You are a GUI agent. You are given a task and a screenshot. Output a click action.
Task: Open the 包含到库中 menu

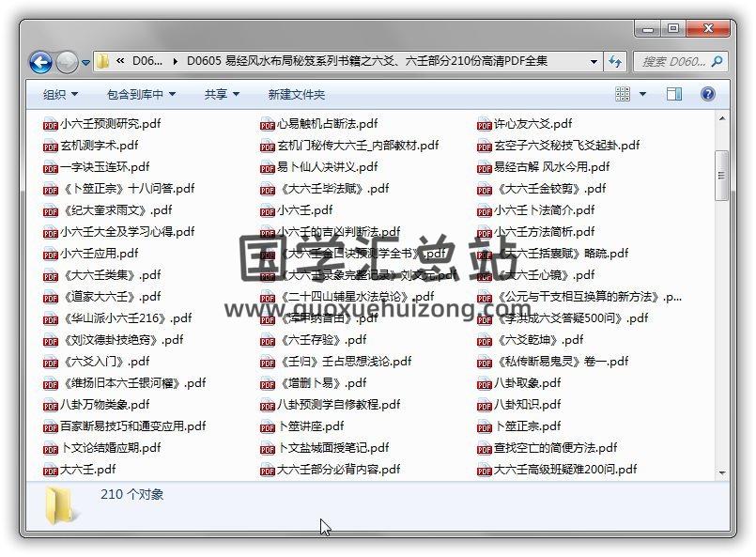[141, 94]
